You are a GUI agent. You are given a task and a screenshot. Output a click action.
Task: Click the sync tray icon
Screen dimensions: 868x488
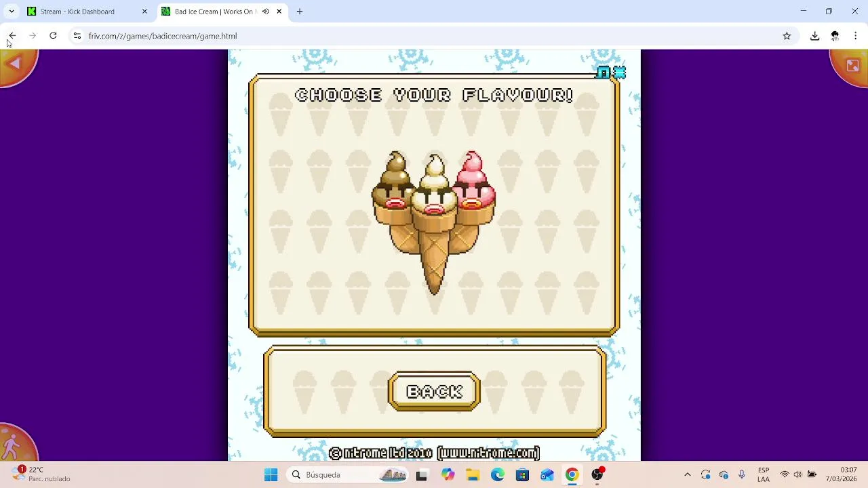705,475
